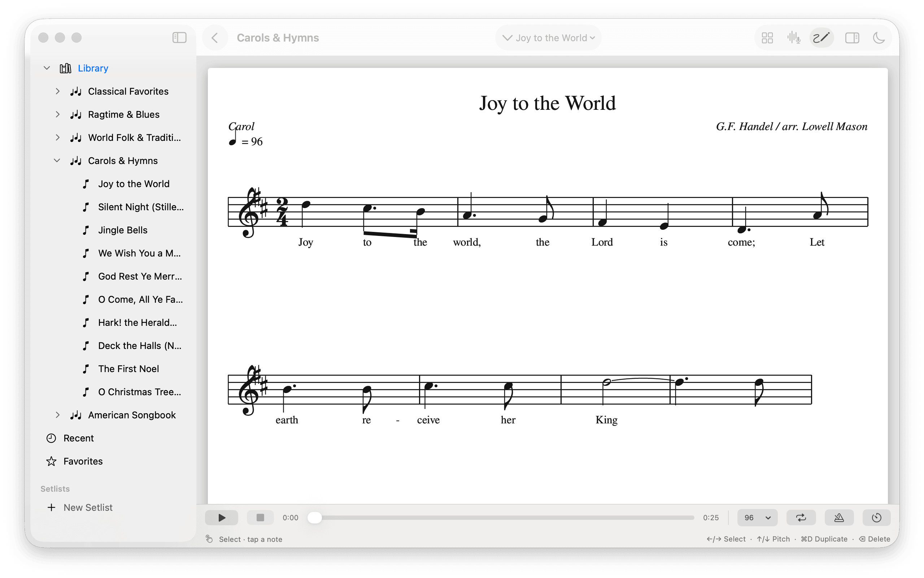The image size is (924, 578).
Task: Expand the World Folk & Traditional folder
Action: [58, 137]
